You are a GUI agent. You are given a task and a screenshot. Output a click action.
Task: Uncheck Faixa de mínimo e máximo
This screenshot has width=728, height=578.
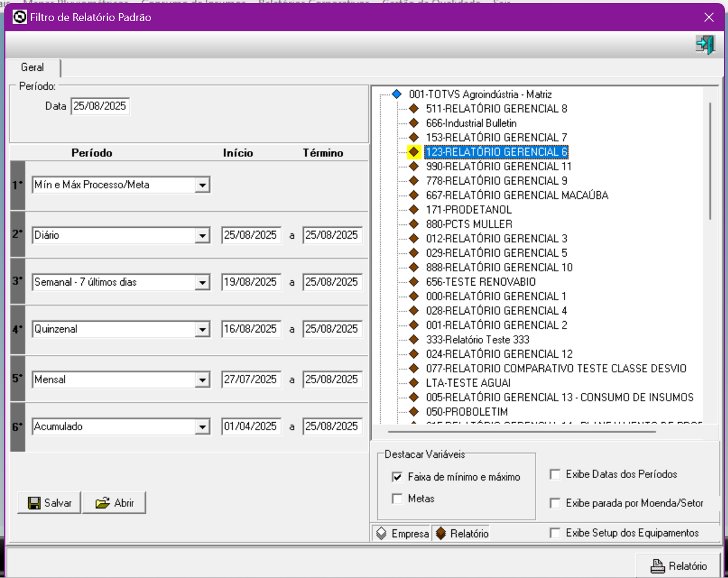pyautogui.click(x=397, y=477)
